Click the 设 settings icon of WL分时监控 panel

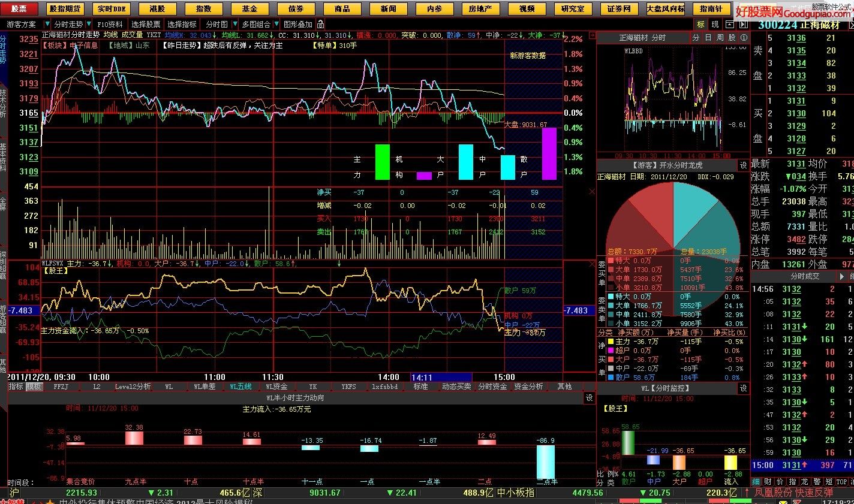[744, 388]
